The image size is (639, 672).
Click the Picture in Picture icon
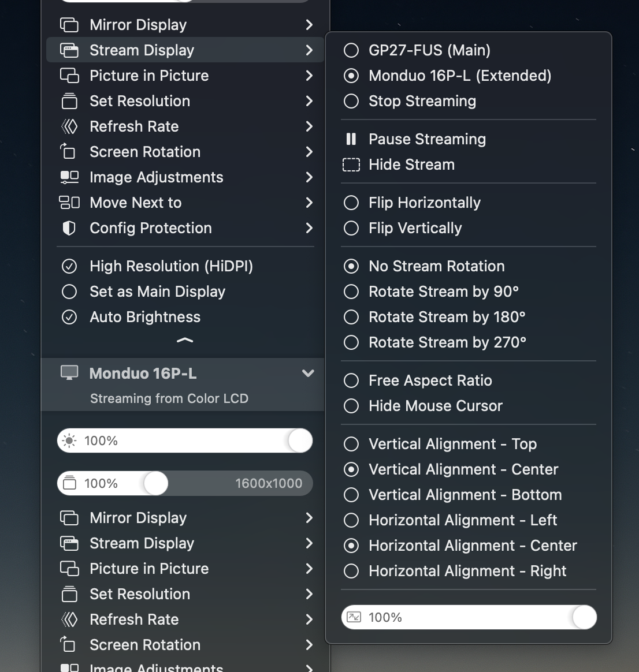[69, 76]
